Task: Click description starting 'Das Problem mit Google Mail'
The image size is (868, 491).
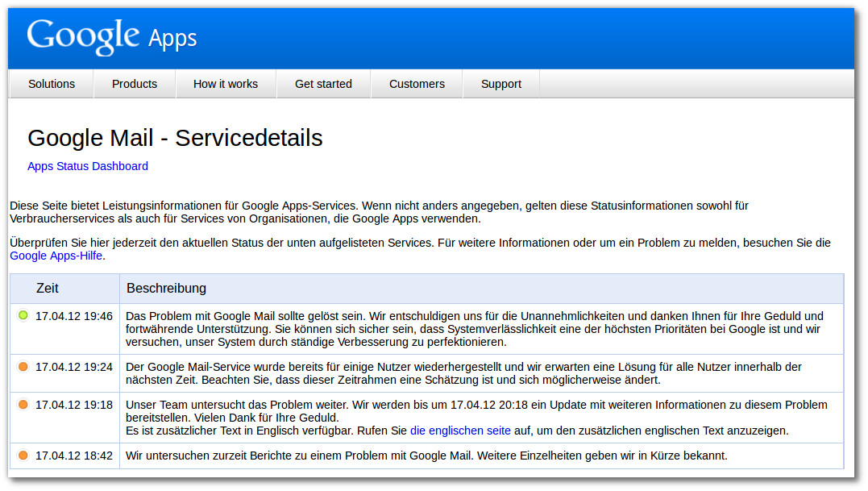Action: 475,329
